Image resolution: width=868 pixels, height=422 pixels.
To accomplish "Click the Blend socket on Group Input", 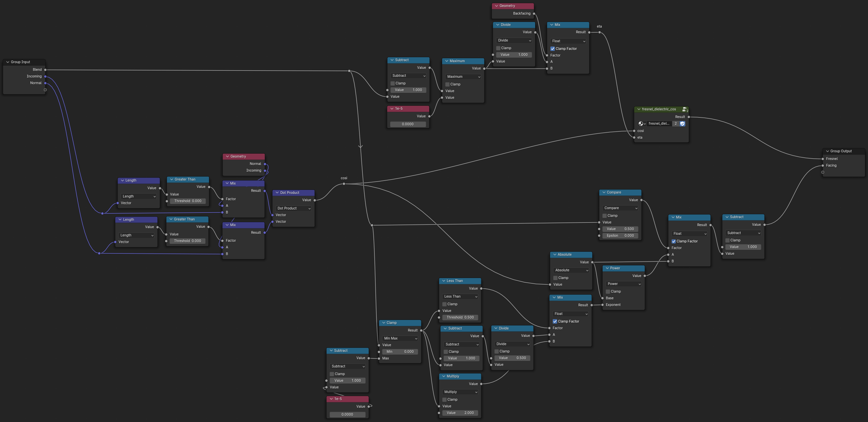I will click(x=45, y=70).
